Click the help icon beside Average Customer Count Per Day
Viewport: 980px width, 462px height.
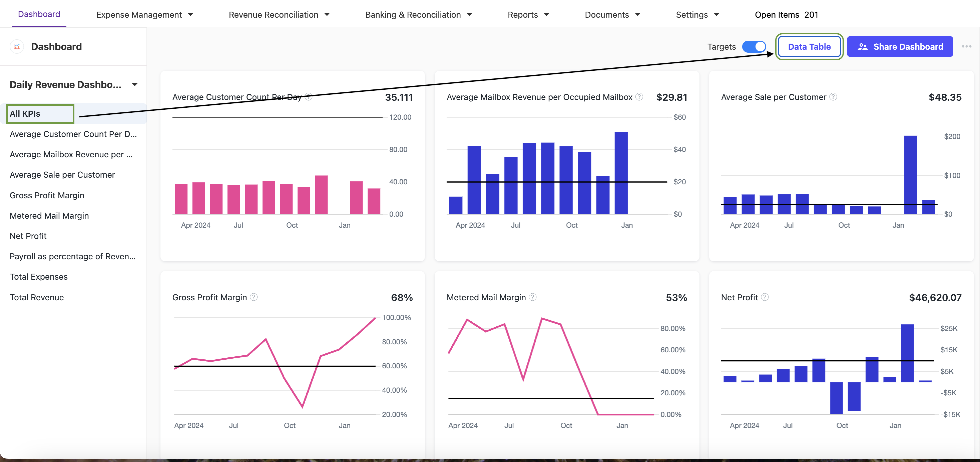[309, 97]
